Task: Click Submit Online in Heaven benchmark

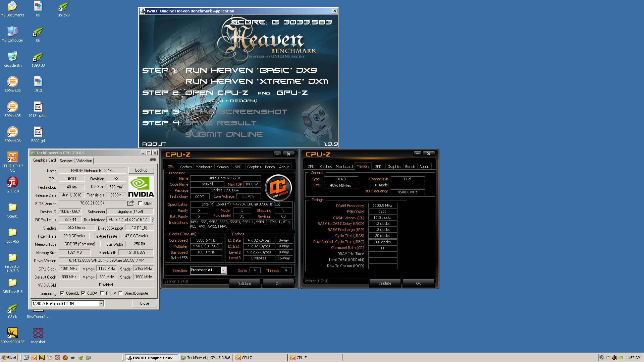Action: pyautogui.click(x=224, y=134)
